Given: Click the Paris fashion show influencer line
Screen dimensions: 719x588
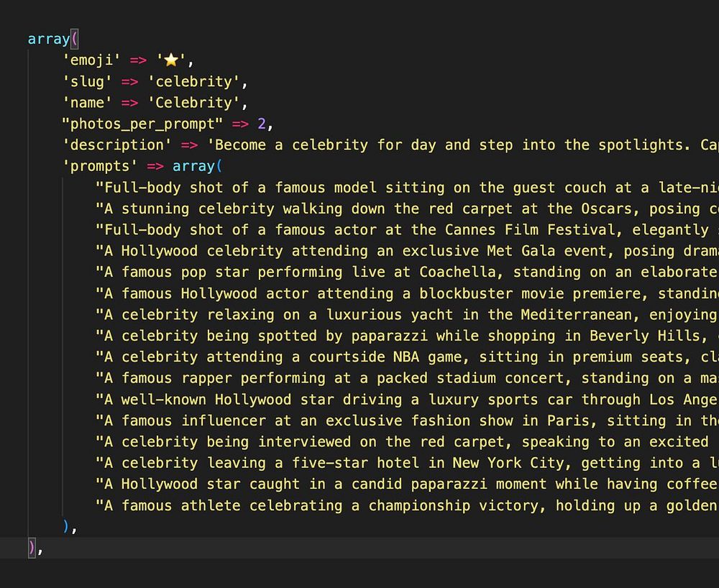Looking at the screenshot, I should [407, 421].
